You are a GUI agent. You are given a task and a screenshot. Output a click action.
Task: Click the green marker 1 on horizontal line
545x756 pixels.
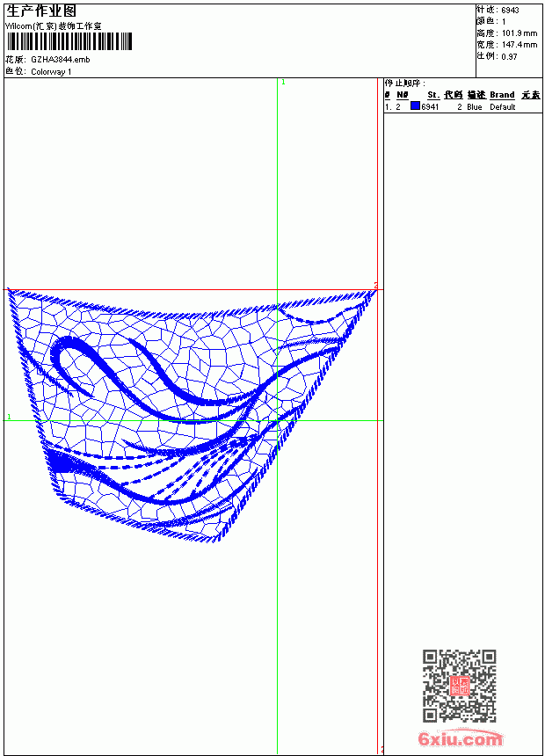pyautogui.click(x=9, y=417)
